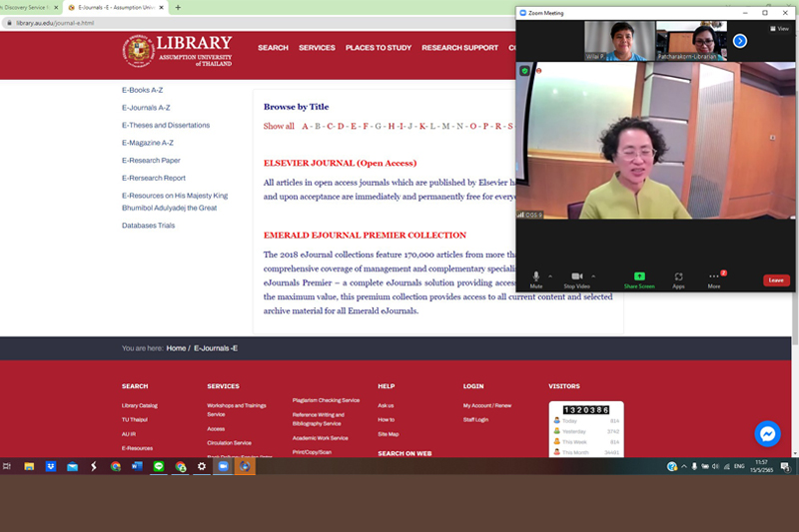Open Staff Login link

tap(476, 420)
